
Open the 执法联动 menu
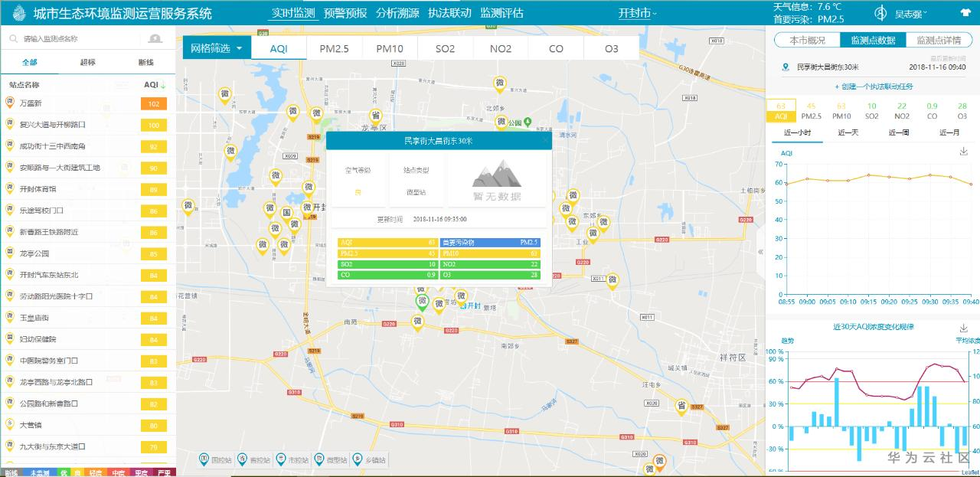tap(449, 13)
